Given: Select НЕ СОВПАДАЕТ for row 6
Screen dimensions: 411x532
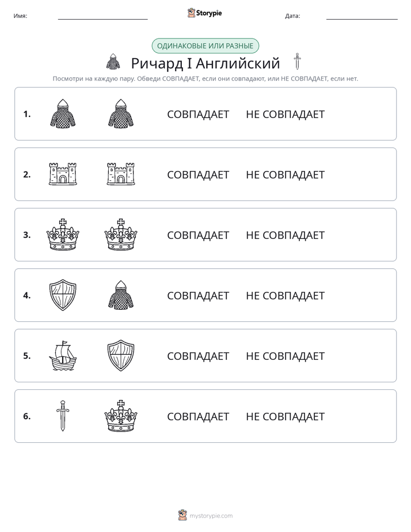Looking at the screenshot, I should coord(285,416).
